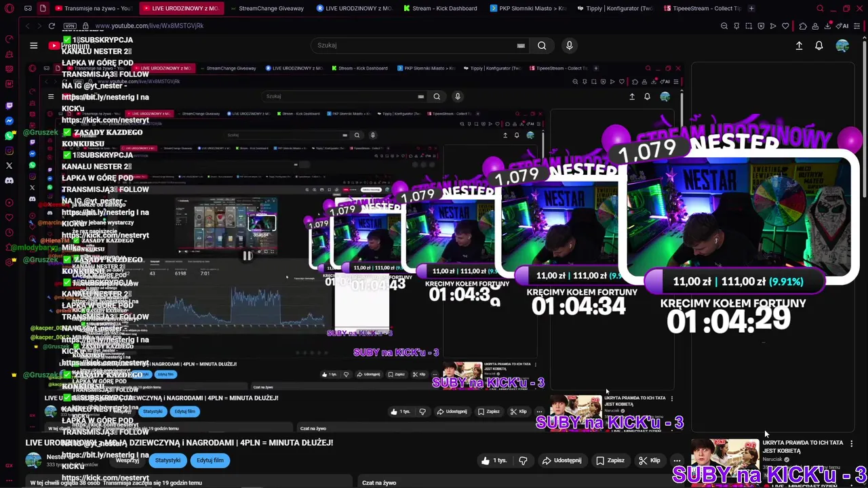The image size is (868, 488).
Task: Open the Nester channel avatar under the title
Action: coord(33,461)
